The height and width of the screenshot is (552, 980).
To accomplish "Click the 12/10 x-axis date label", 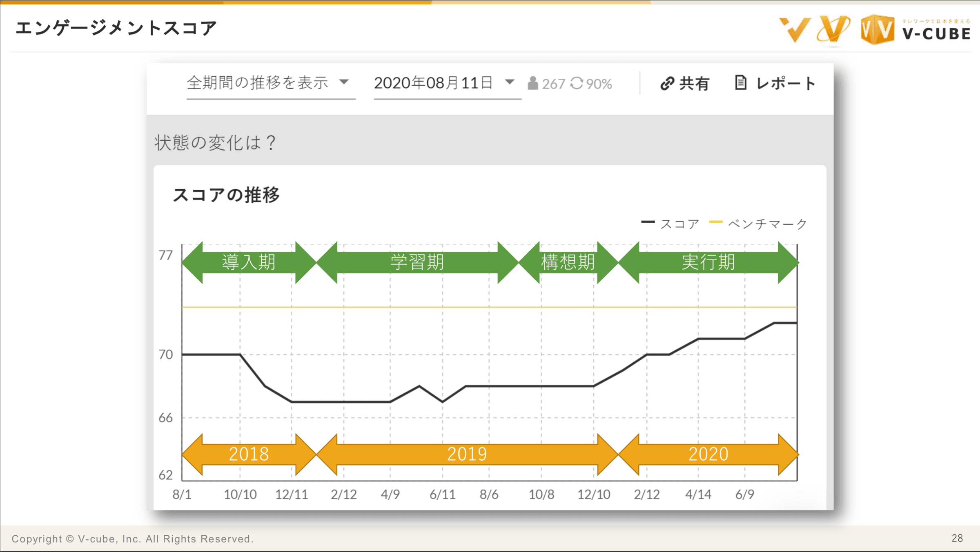I will [x=593, y=494].
